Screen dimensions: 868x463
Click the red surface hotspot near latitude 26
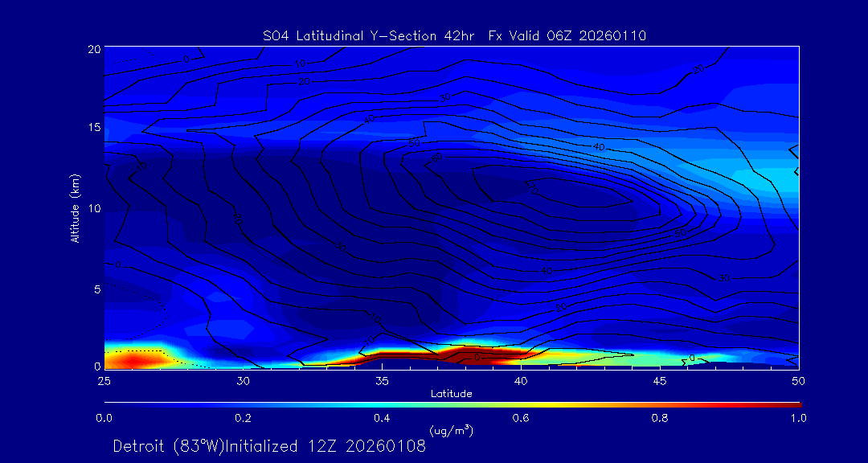135,361
